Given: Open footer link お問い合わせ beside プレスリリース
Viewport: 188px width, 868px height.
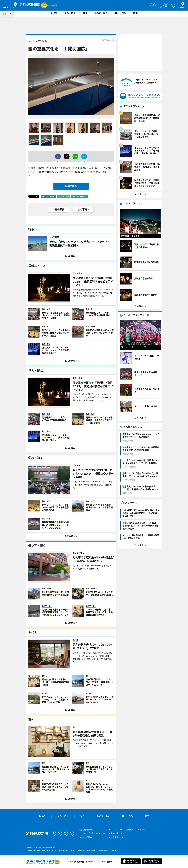Looking at the screenshot, I should click(117, 833).
